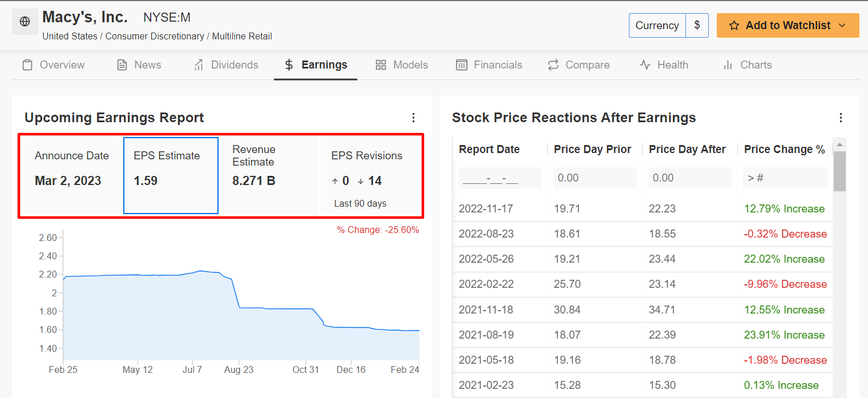This screenshot has width=868, height=398.
Task: Click the dollar icon of Earnings tab
Action: coord(289,65)
